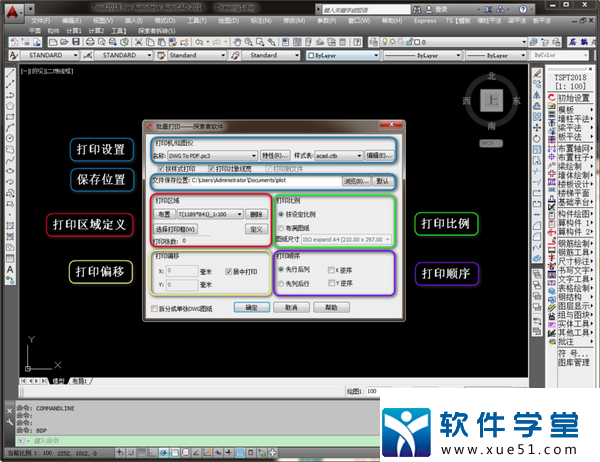Expand the acad.ctb style table dropdown

(358, 156)
